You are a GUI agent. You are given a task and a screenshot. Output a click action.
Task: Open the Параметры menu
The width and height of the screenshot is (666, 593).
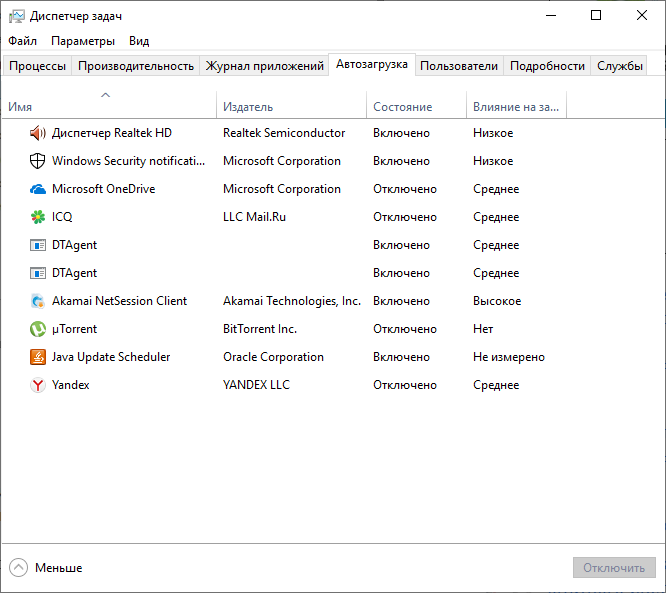83,41
